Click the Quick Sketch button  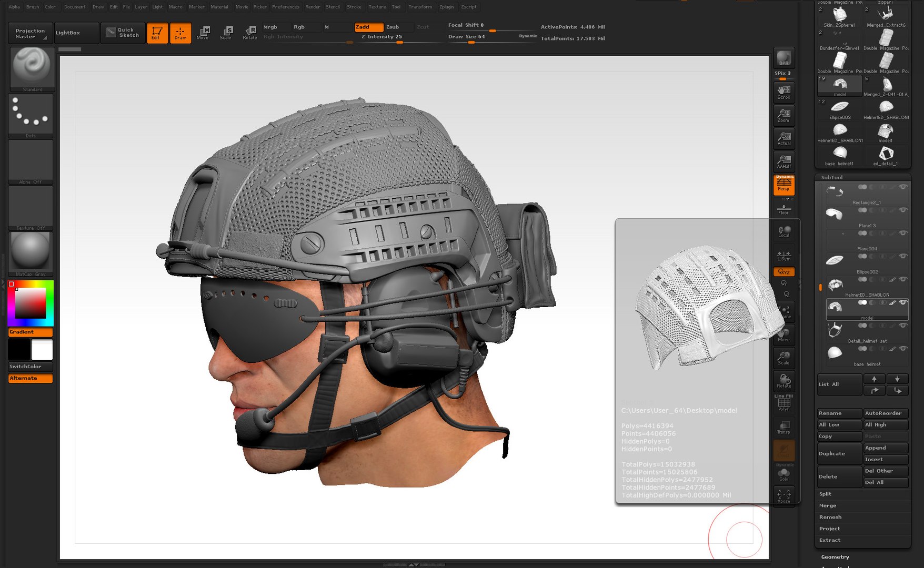tap(123, 33)
